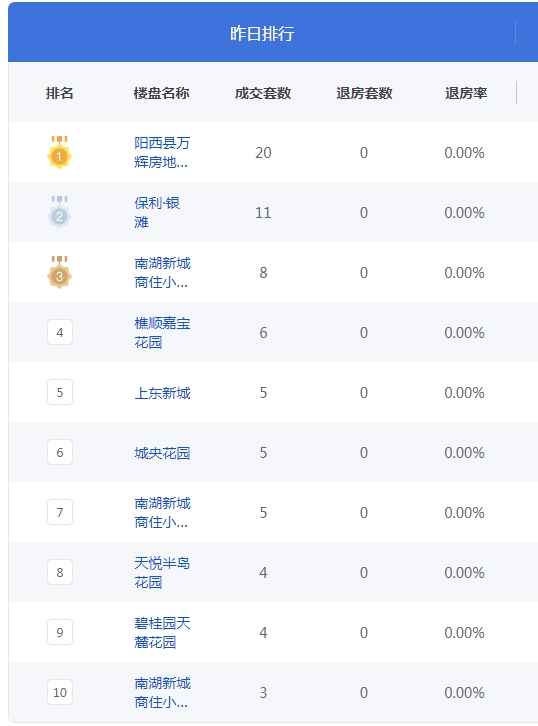This screenshot has width=538, height=726.
Task: Open the 天悦半岛花园 property link
Action: click(x=162, y=572)
